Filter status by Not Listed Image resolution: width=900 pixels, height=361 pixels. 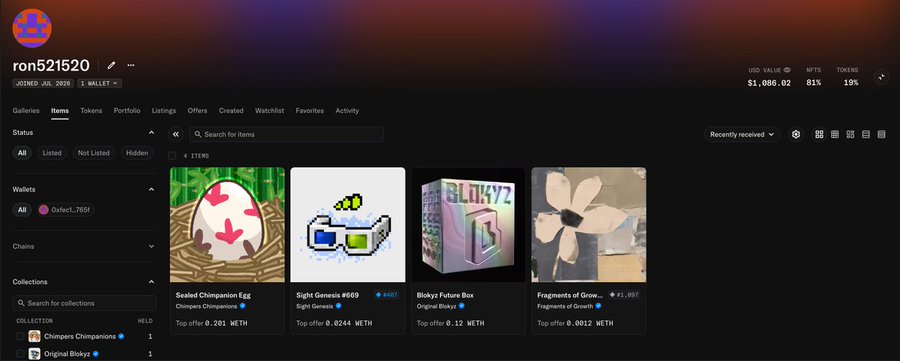point(94,153)
